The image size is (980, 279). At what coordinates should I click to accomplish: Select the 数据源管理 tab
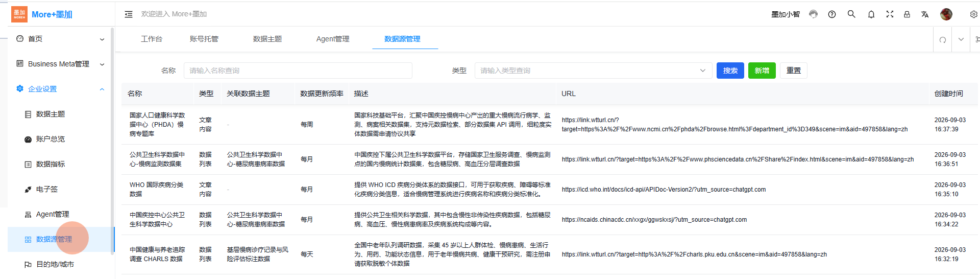click(x=402, y=39)
